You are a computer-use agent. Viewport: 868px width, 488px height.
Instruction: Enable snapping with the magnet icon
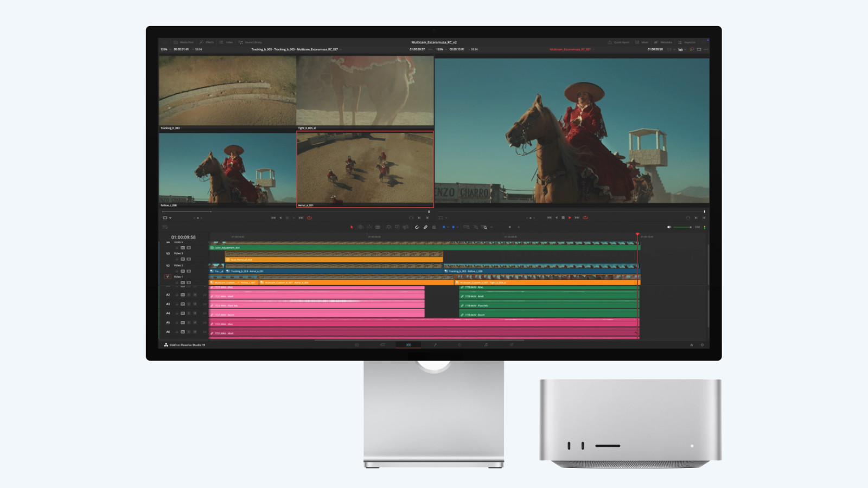pyautogui.click(x=417, y=227)
